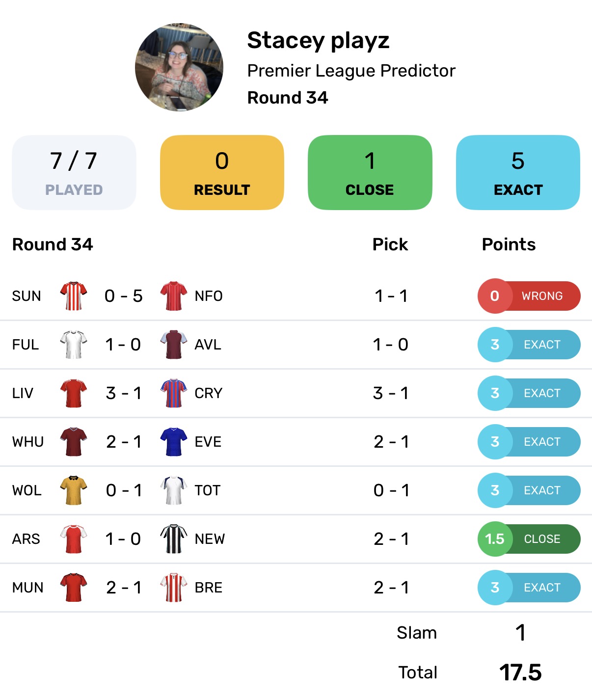Click the green Close badge for ARS match
The image size is (592, 700).
pyautogui.click(x=529, y=539)
